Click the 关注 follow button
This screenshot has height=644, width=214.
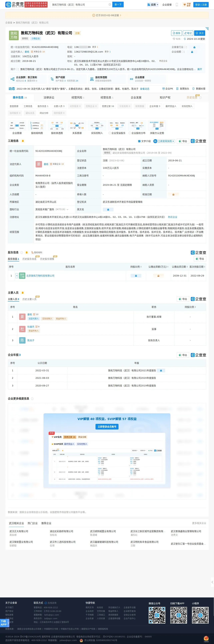(x=200, y=33)
